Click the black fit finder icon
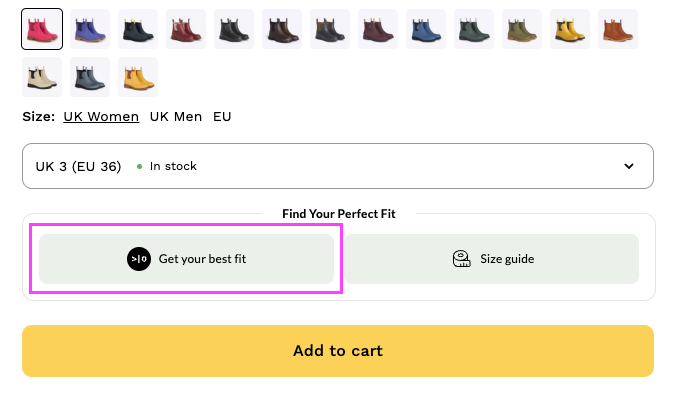This screenshot has height=395, width=679. (139, 259)
